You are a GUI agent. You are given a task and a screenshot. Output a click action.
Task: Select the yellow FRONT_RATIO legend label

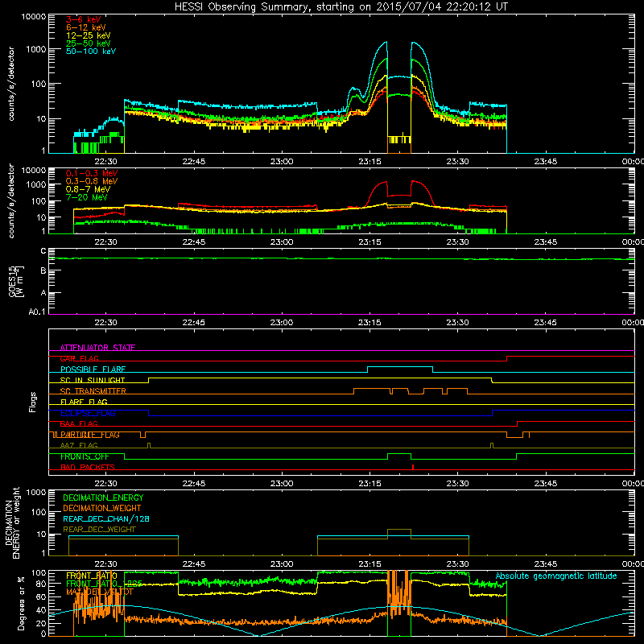click(x=92, y=576)
